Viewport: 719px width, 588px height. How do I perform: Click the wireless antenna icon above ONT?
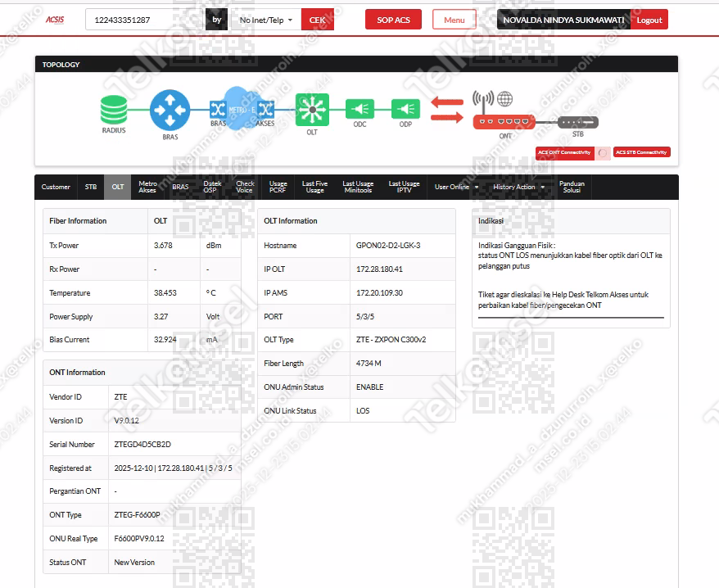point(483,102)
